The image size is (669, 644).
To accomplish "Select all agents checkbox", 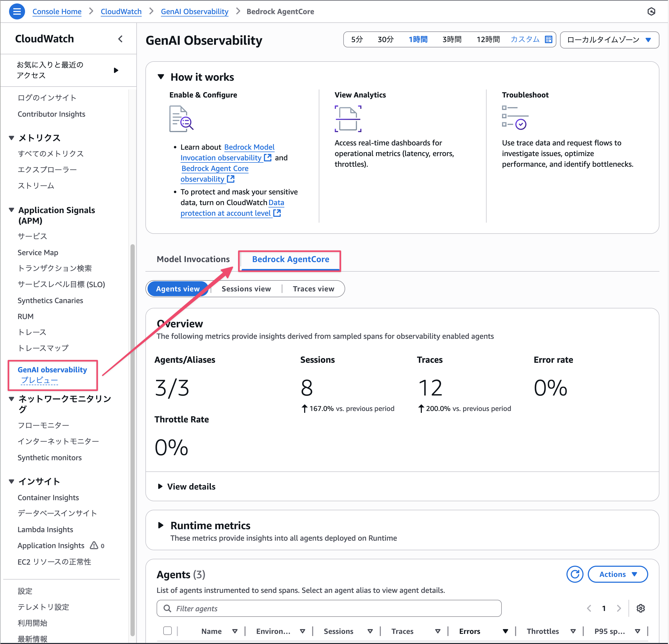I will pos(167,631).
